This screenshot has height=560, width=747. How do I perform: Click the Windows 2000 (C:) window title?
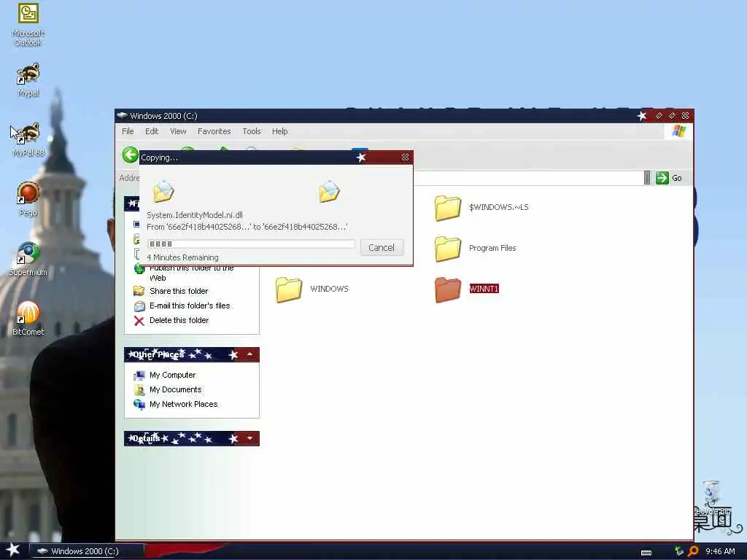pyautogui.click(x=163, y=116)
